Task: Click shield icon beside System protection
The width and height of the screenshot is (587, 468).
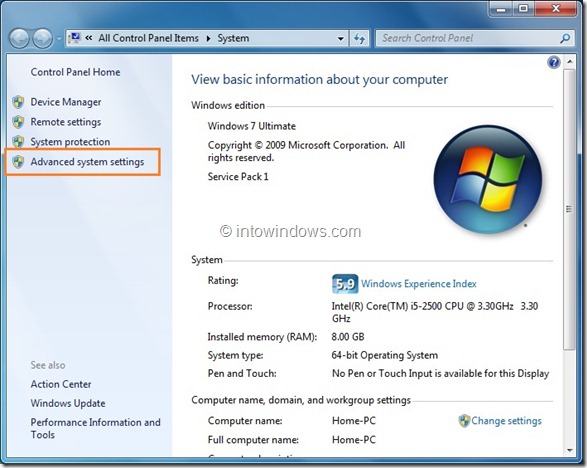Action: (18, 142)
